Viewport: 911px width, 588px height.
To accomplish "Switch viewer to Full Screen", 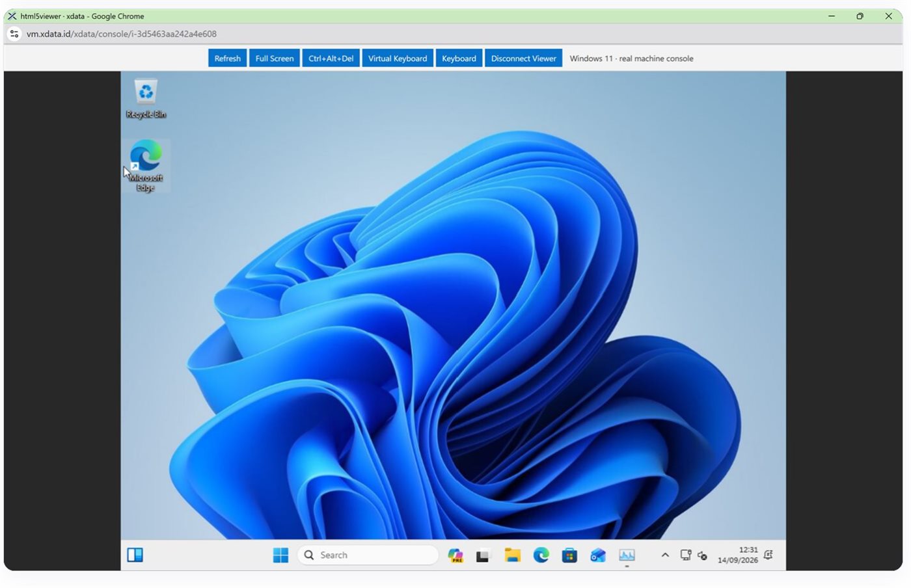I will point(275,58).
